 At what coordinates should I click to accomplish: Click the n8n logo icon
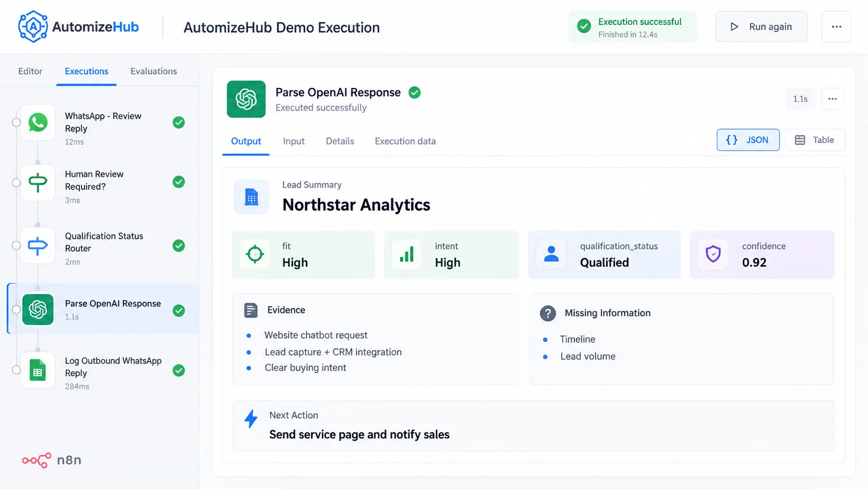(36, 460)
